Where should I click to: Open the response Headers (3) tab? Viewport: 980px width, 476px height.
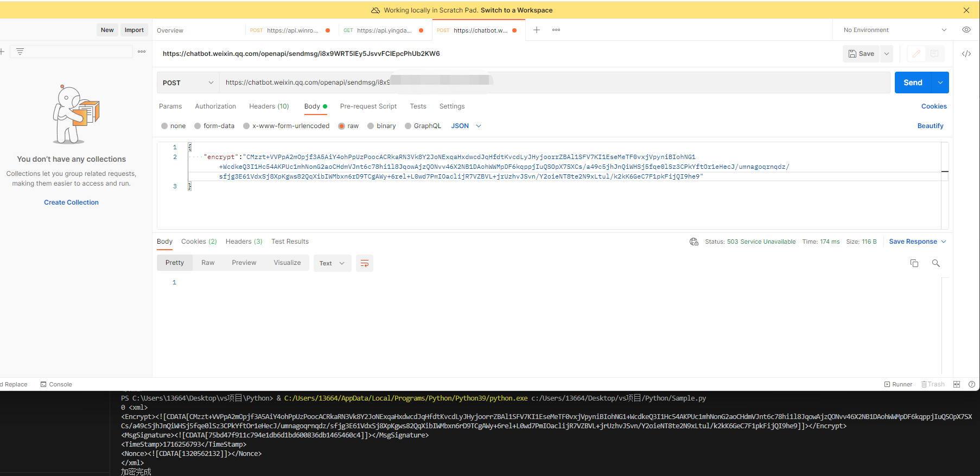coord(244,242)
